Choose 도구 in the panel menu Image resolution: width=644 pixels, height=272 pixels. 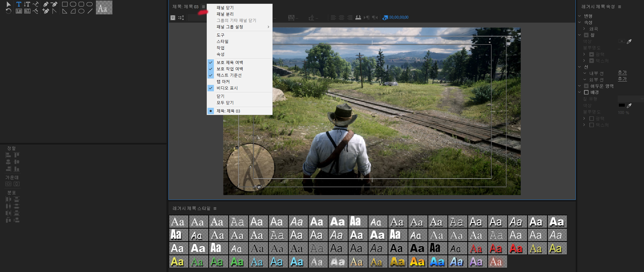[x=240, y=35]
